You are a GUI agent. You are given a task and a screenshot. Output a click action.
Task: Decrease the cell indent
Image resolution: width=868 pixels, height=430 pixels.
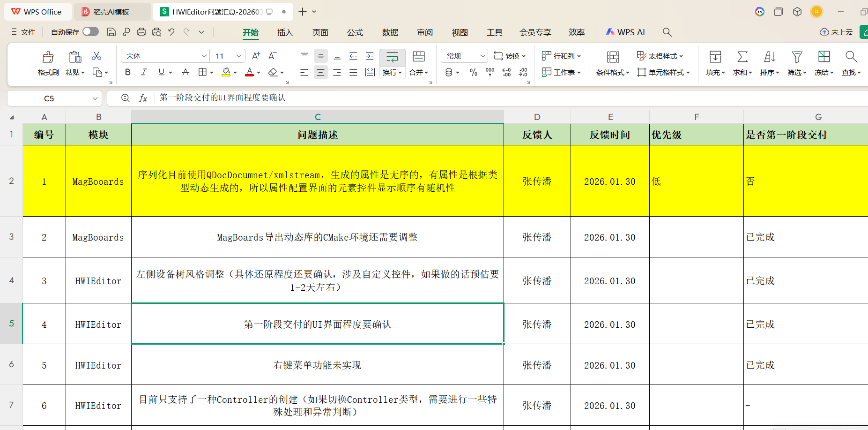(x=354, y=56)
